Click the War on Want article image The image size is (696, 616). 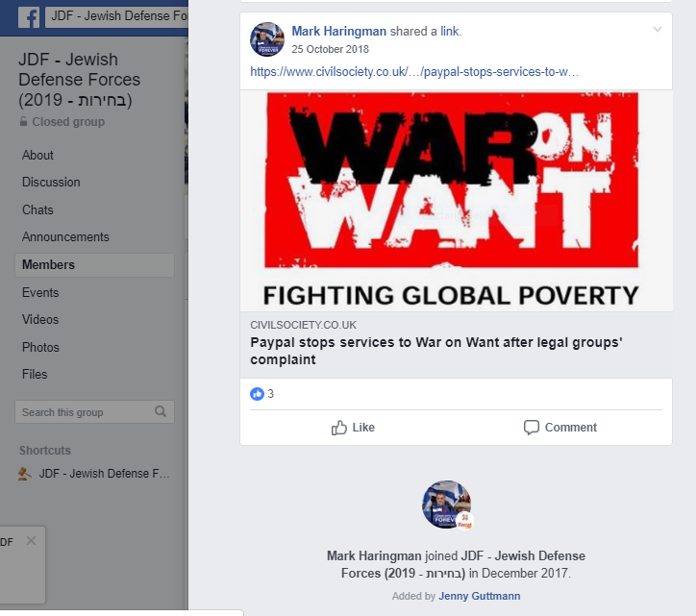click(457, 201)
